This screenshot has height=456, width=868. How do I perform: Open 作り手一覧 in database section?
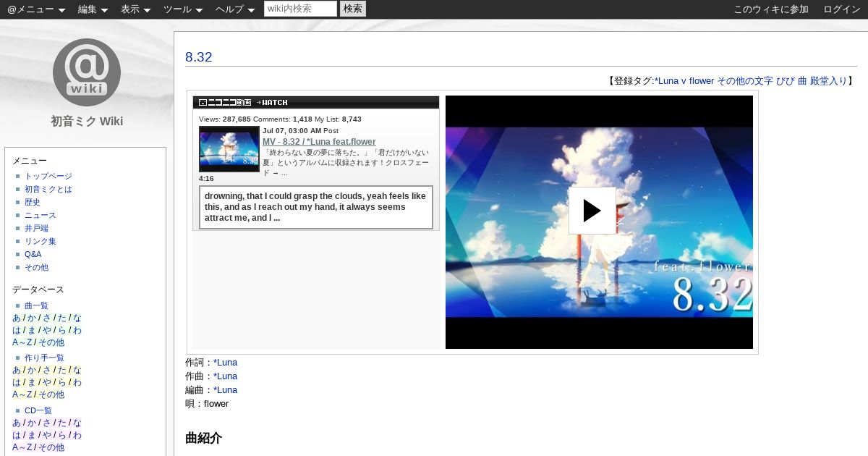[44, 358]
